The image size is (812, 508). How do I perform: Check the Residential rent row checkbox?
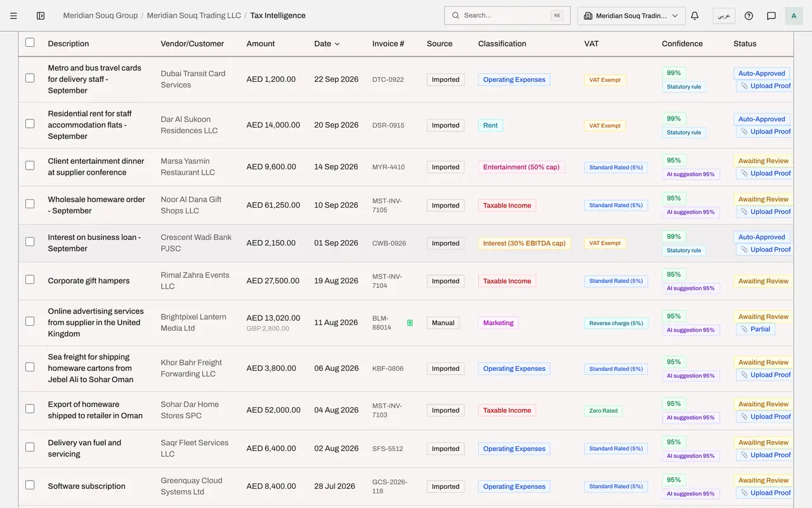click(x=30, y=124)
